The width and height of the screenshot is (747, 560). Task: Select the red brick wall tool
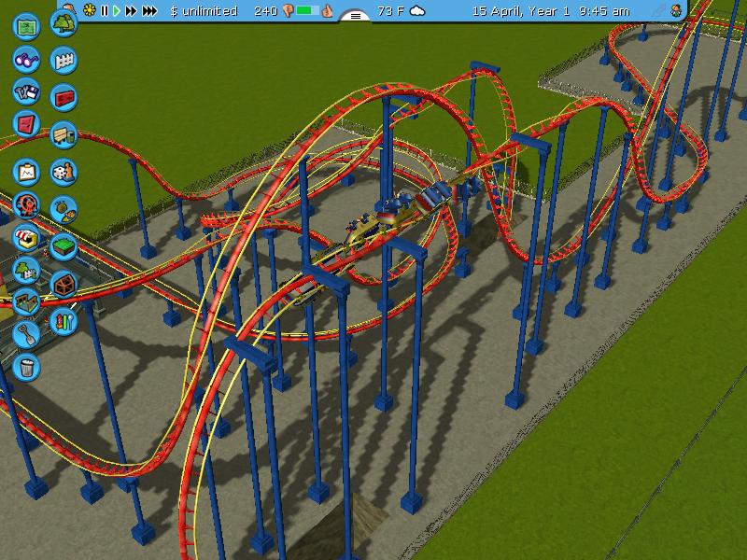(63, 97)
